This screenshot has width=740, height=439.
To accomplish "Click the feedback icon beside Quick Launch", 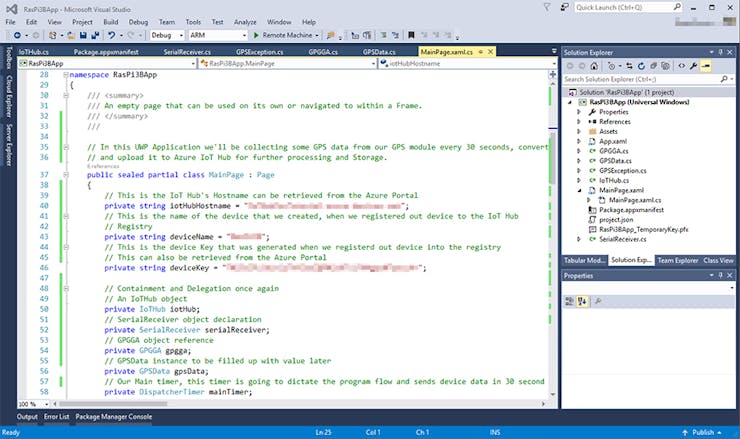I will click(x=564, y=8).
